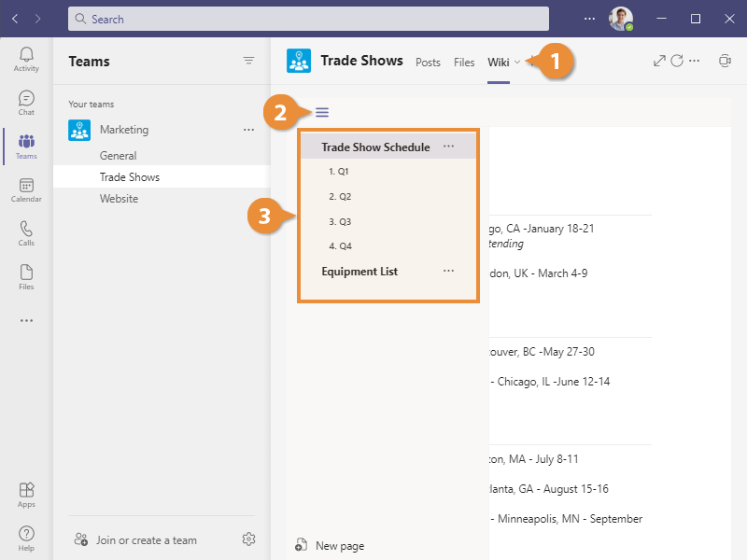Click the Search box
Image resolution: width=747 pixels, height=560 pixels.
pos(308,19)
